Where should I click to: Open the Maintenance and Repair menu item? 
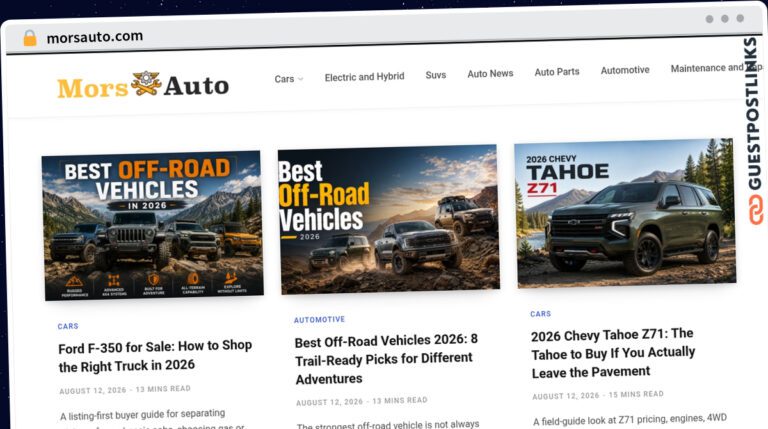[716, 68]
